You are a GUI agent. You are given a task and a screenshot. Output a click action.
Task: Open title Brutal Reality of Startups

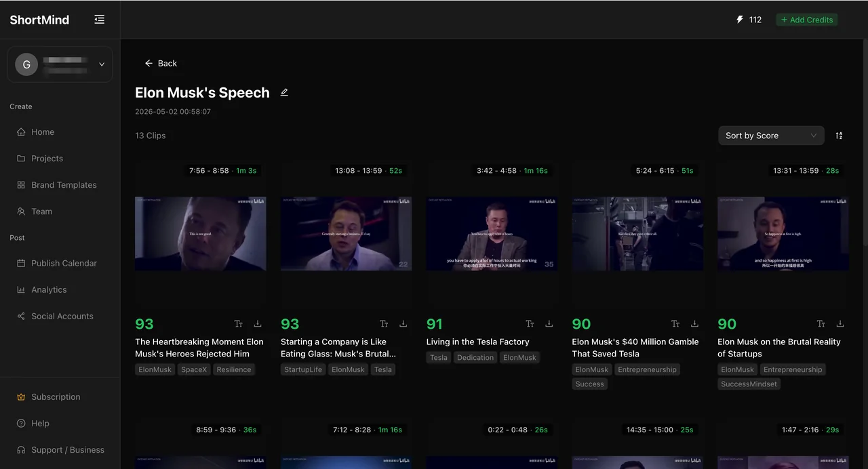[779, 348]
